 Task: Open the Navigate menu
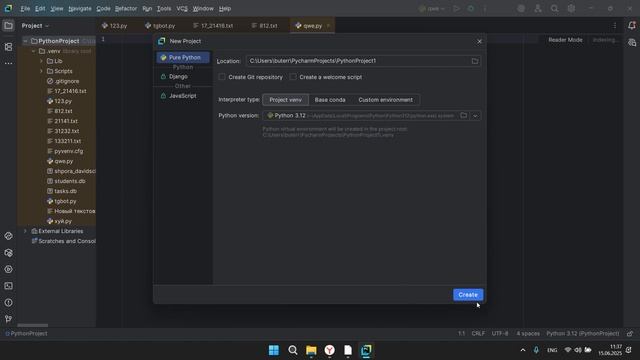tap(80, 9)
